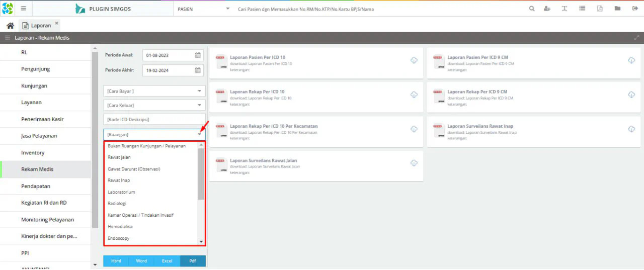Open calendar picker for Periode Awal
Image resolution: width=644 pixels, height=270 pixels.
click(198, 55)
